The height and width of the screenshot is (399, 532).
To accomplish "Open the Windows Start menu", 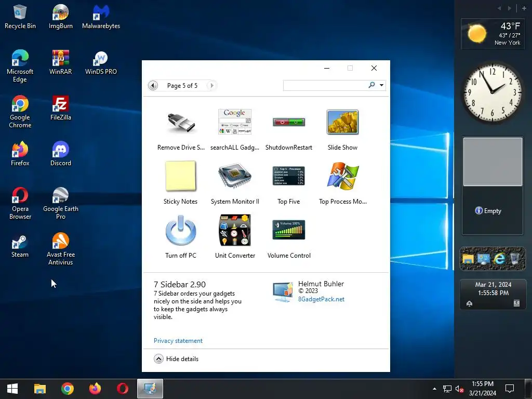I will 12,389.
